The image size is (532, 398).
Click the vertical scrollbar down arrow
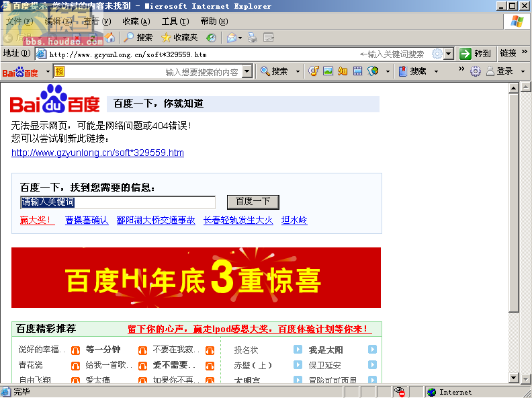(514, 378)
